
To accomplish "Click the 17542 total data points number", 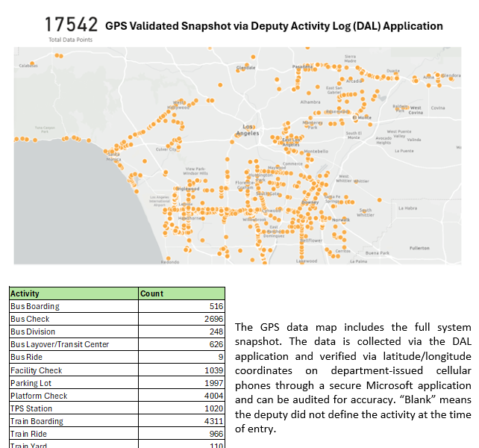I will pyautogui.click(x=71, y=25).
